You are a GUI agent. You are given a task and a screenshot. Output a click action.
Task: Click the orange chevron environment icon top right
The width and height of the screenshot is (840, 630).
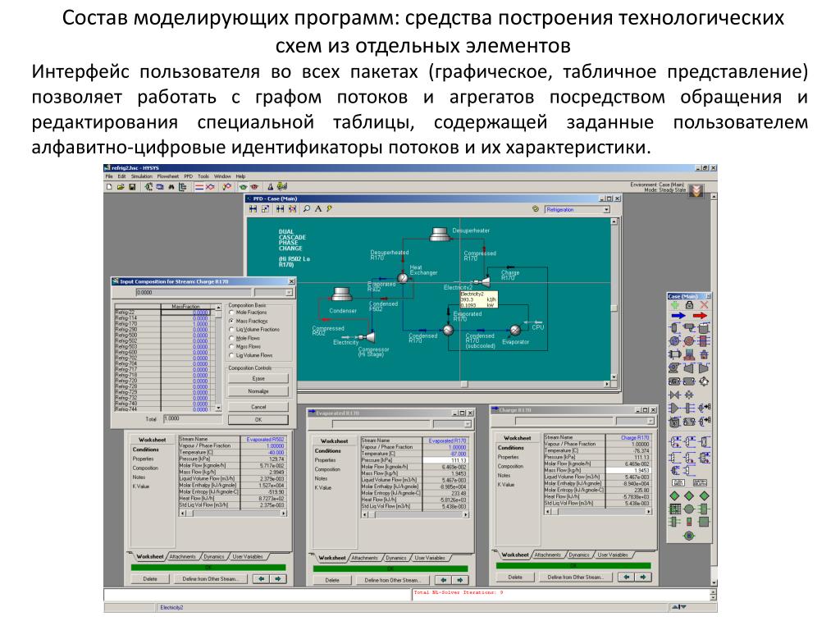(x=696, y=190)
